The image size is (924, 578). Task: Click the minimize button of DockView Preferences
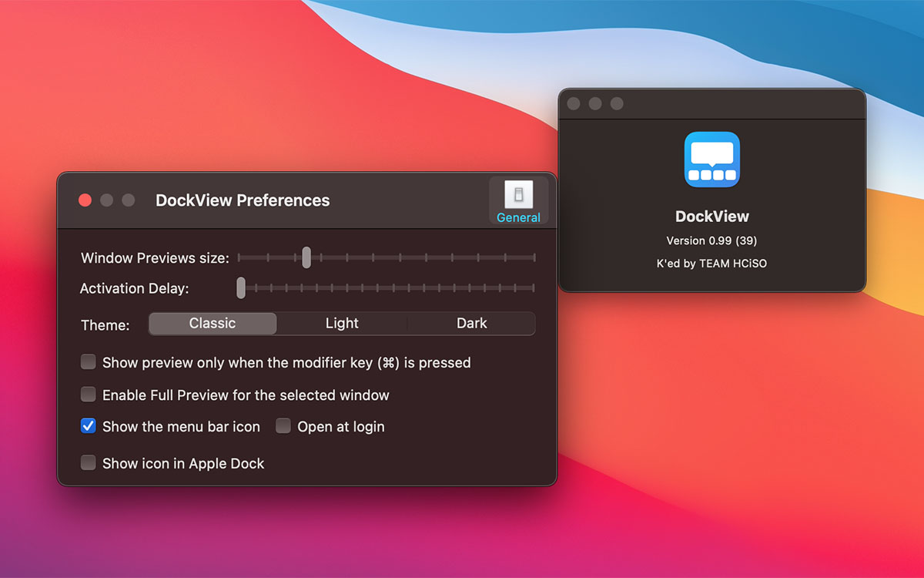(106, 200)
